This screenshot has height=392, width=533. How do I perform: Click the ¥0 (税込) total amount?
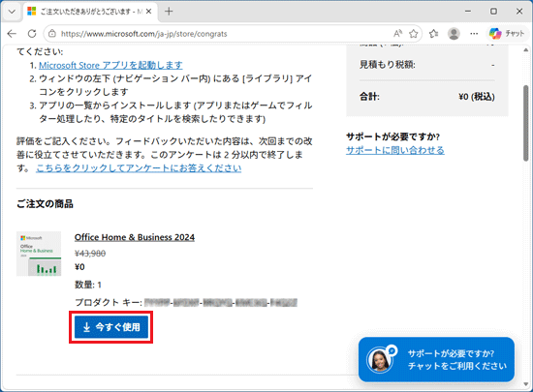tap(476, 97)
